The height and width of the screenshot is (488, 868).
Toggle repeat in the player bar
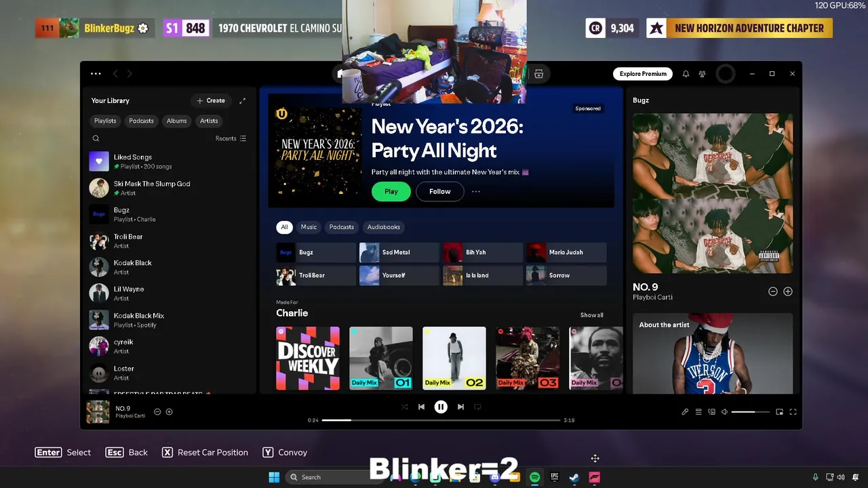[477, 407]
